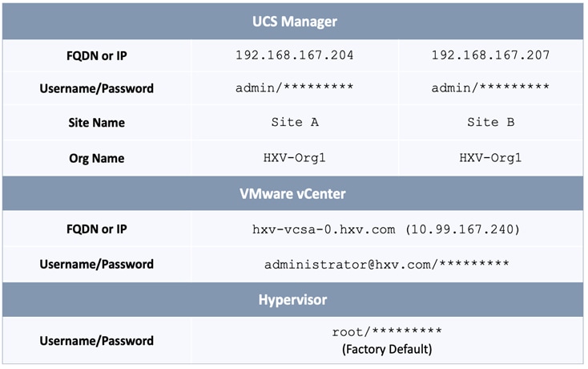Select the 192.168.167.204 IP address cell
This screenshot has height=369, width=588.
(294, 55)
